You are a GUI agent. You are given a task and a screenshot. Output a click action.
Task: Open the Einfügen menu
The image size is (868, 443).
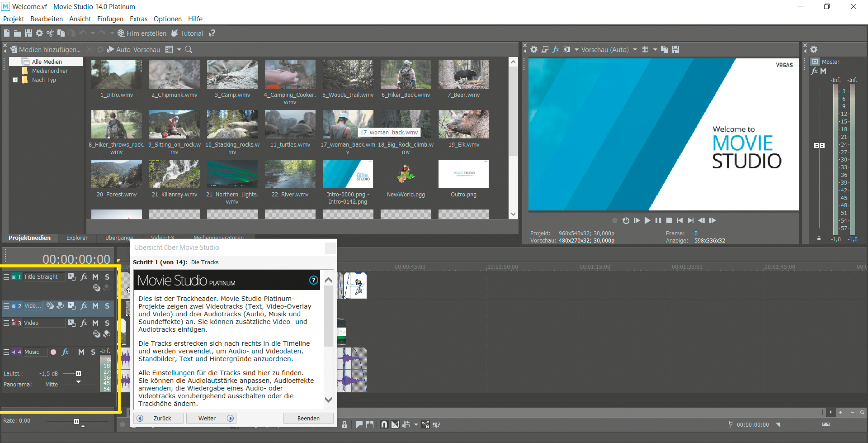pyautogui.click(x=110, y=19)
